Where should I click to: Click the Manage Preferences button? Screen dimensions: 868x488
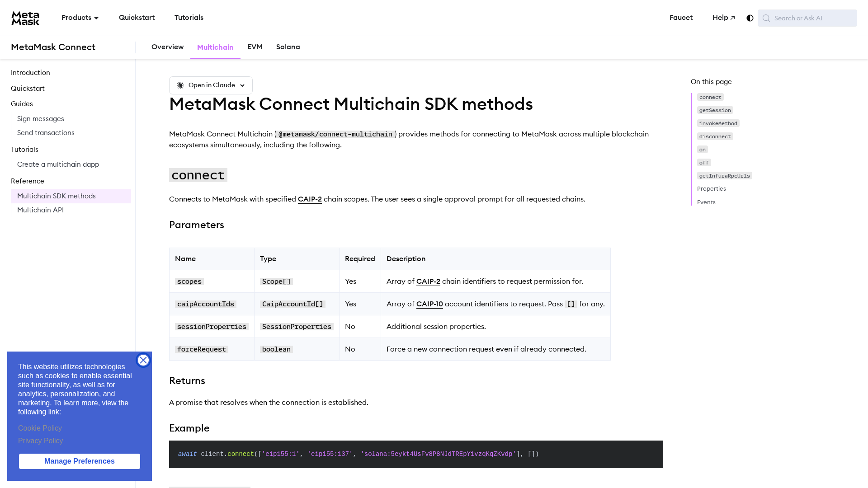pos(80,461)
